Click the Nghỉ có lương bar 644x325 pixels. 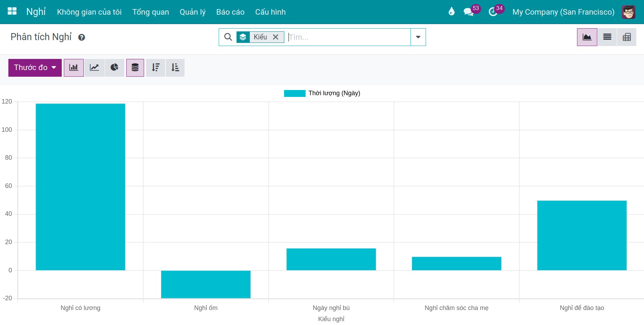click(x=81, y=187)
